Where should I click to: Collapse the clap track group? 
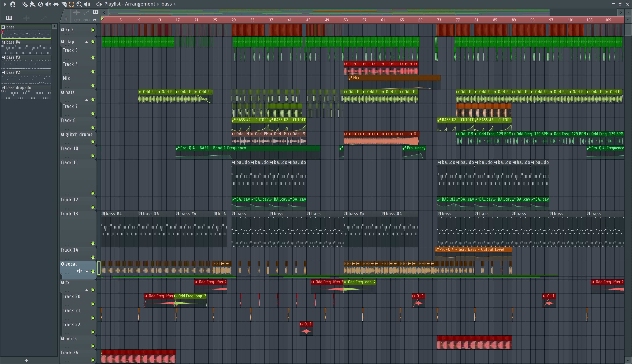pyautogui.click(x=87, y=42)
